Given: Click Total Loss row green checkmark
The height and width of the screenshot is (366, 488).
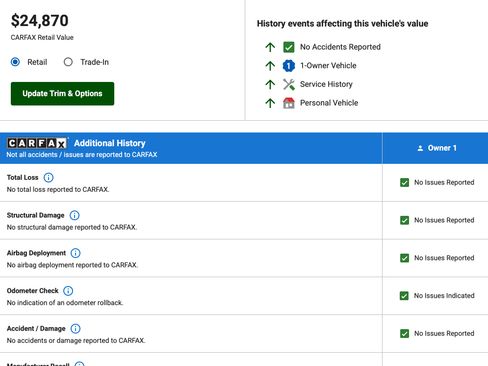Looking at the screenshot, I should pos(404,183).
